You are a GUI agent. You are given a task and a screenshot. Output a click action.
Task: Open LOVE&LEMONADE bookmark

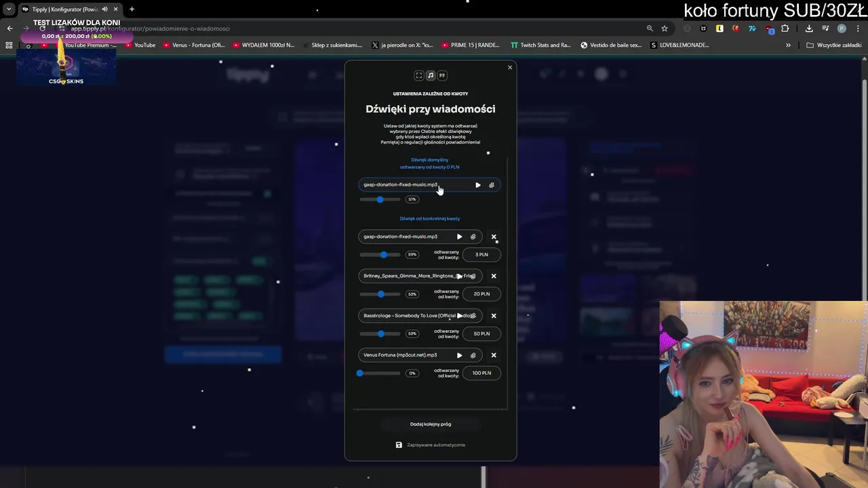[x=679, y=45]
